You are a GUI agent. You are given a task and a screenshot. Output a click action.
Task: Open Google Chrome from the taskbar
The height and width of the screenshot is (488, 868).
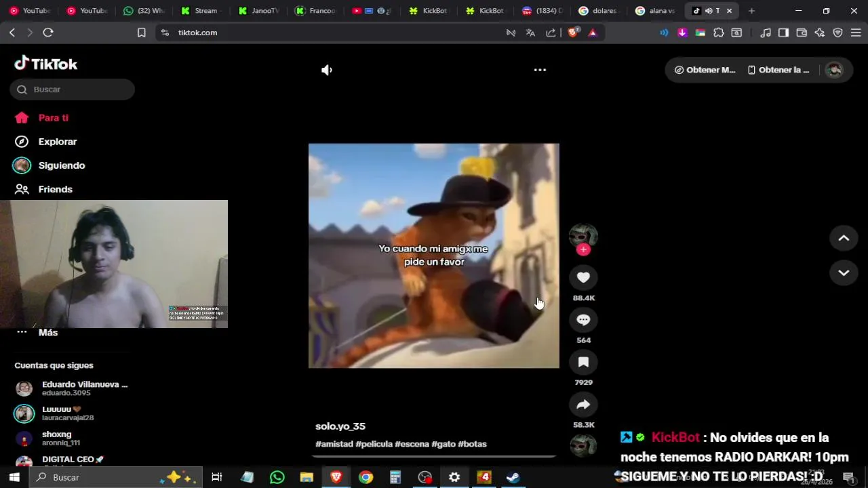[x=366, y=477]
